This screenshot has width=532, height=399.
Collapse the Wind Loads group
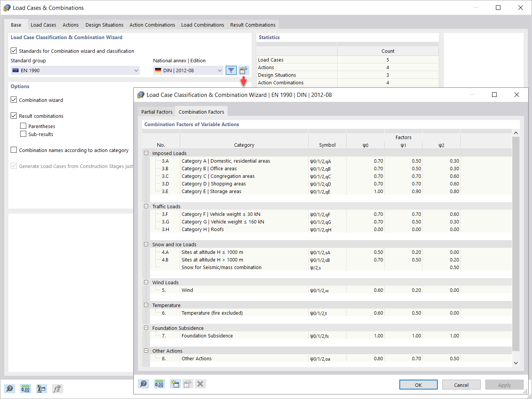pyautogui.click(x=146, y=282)
